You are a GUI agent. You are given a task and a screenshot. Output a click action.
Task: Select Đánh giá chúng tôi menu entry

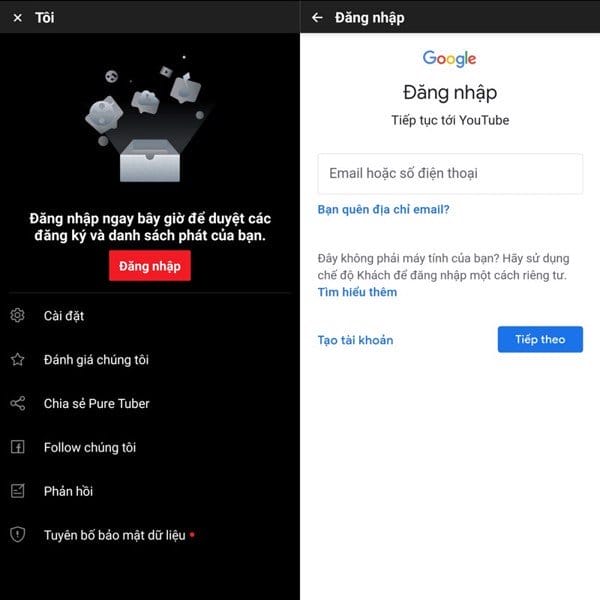pos(149,360)
